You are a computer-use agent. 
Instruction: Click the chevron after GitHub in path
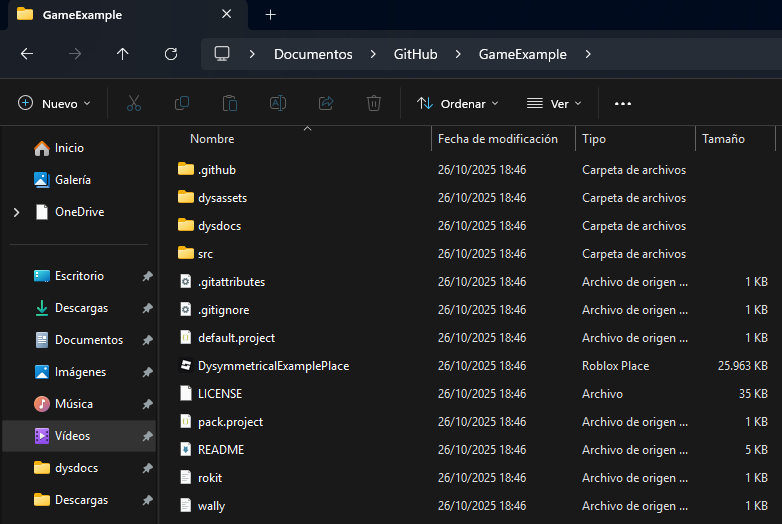(x=458, y=54)
